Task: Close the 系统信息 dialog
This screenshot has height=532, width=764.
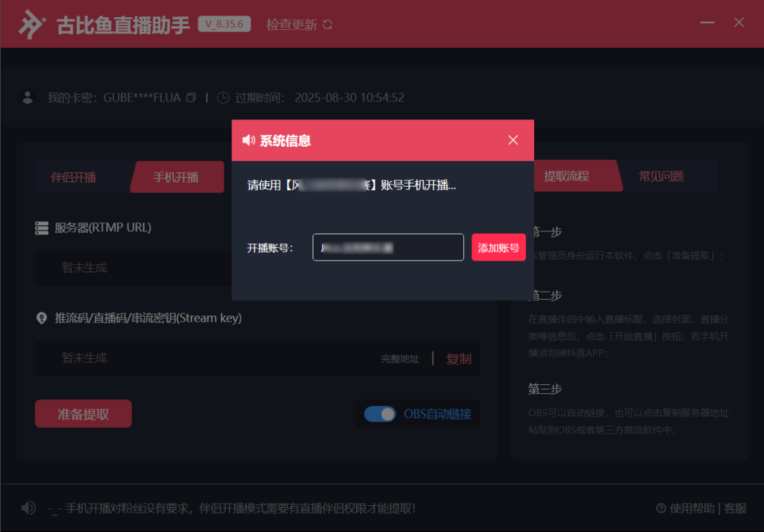Action: (513, 140)
